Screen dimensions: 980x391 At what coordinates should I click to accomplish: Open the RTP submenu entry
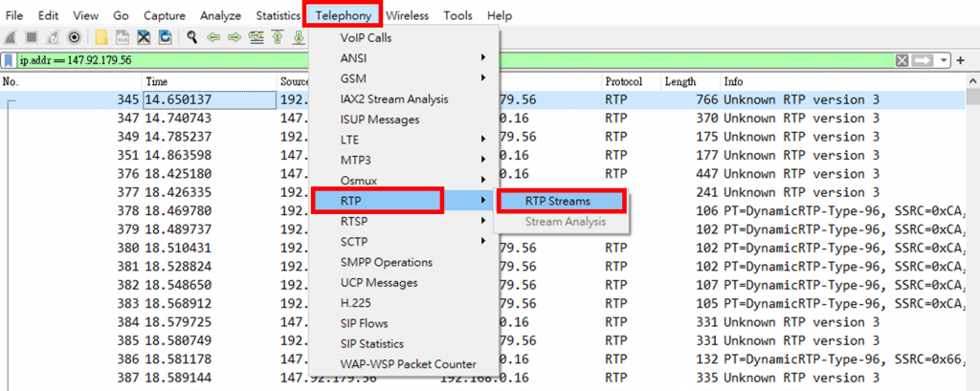[x=405, y=201]
